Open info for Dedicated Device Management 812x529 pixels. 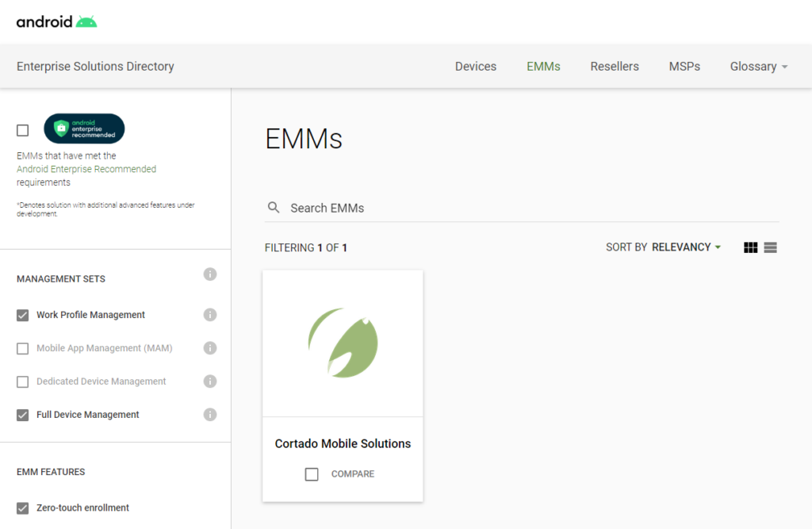coord(209,381)
